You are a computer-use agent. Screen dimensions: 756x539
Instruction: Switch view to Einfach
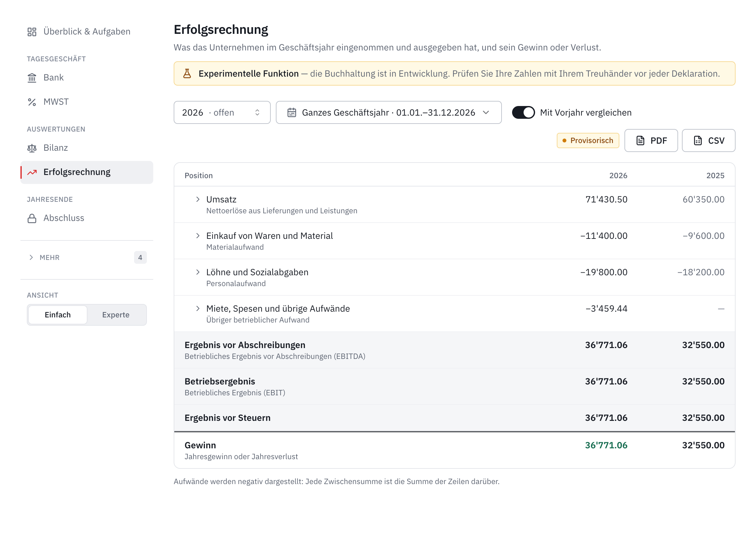(x=58, y=315)
